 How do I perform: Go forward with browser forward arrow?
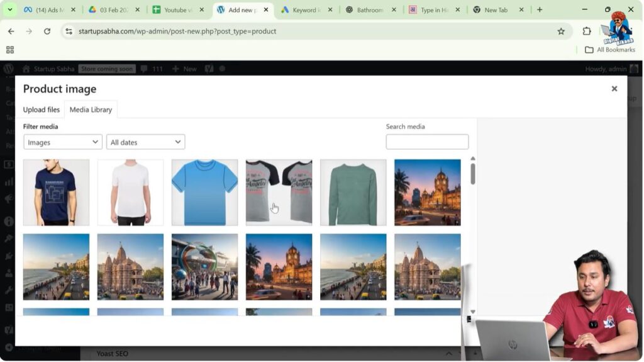29,31
